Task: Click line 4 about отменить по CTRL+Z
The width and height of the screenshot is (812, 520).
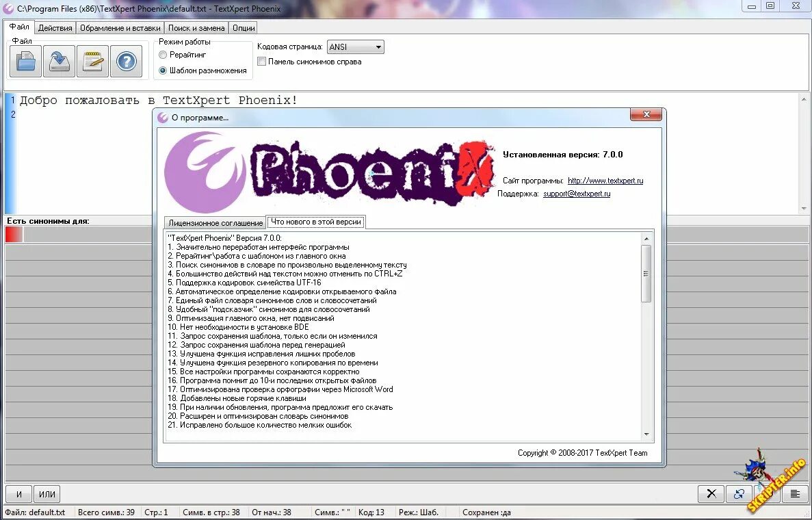Action: [x=285, y=274]
